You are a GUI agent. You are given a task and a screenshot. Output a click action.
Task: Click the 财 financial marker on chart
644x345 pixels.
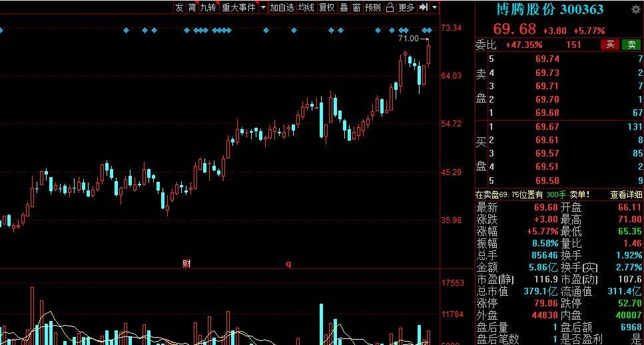(186, 264)
